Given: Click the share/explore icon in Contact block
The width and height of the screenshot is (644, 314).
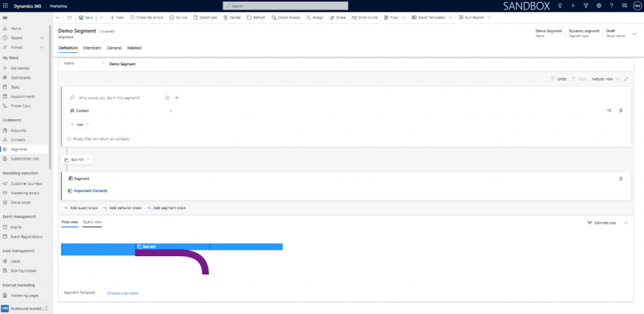Looking at the screenshot, I should (609, 111).
